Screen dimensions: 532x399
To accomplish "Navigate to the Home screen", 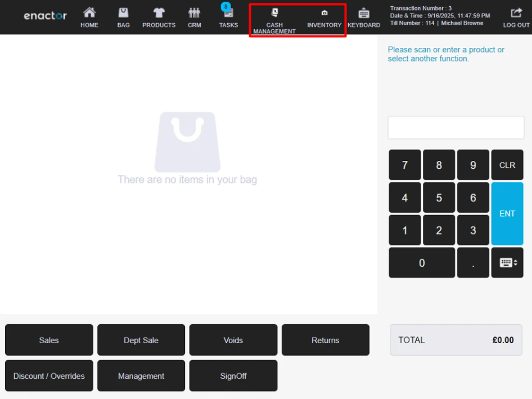I will pos(89,16).
